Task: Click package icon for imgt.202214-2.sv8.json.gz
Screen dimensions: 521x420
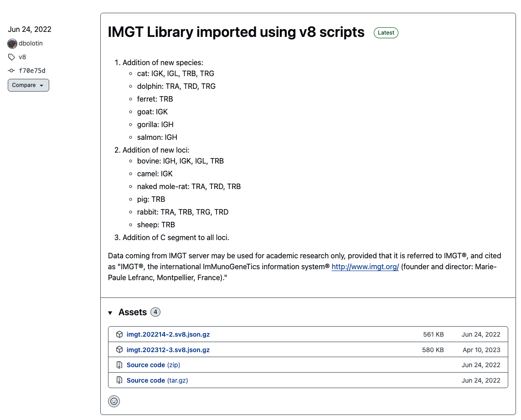Action: [x=119, y=334]
